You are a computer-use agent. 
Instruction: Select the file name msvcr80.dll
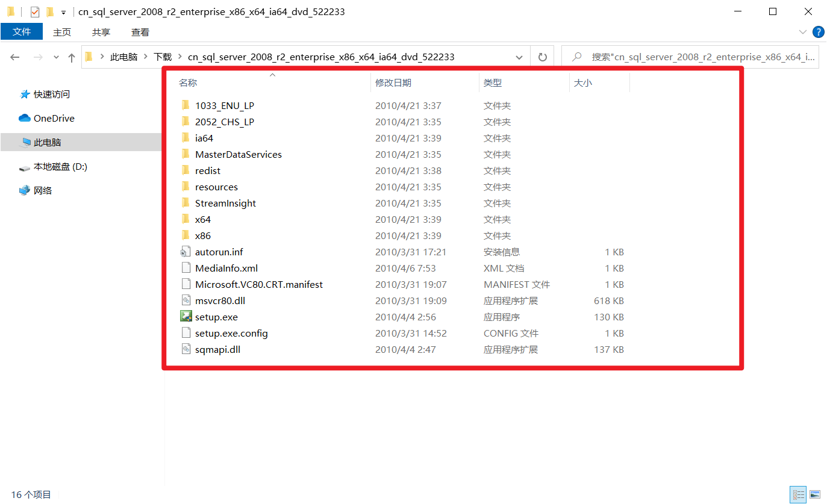(x=220, y=300)
